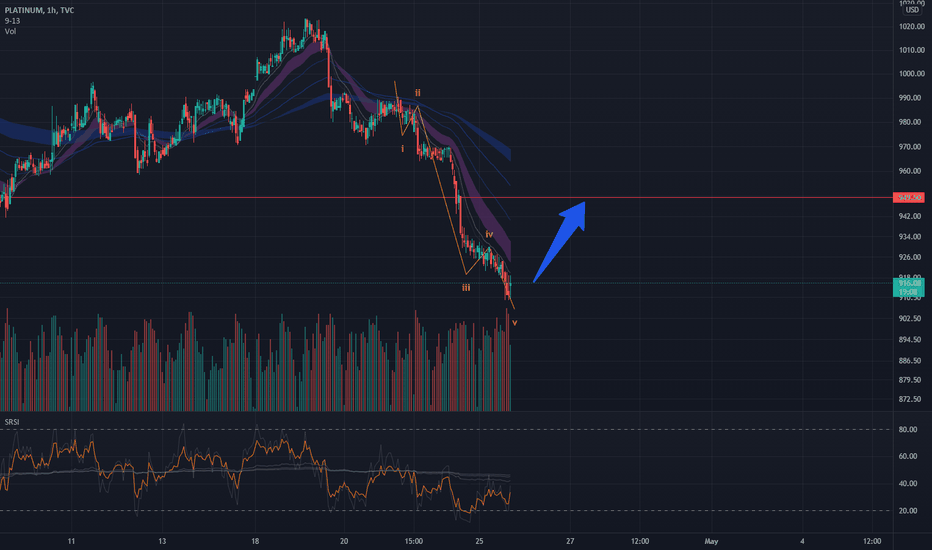Click the 4 date label on time axis
Screen dimensions: 932x550
pos(802,541)
